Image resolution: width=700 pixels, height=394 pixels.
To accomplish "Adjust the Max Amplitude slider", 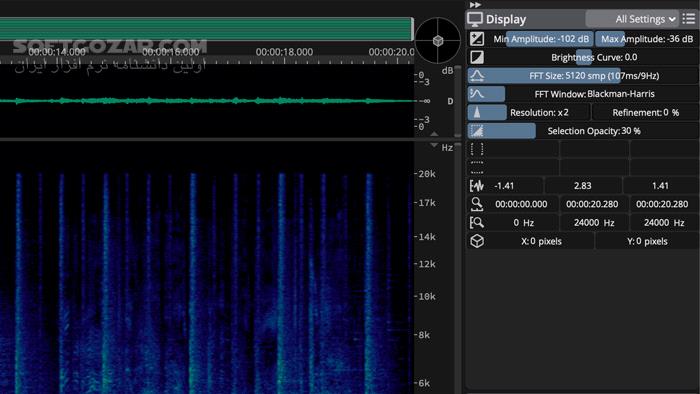I will coord(646,39).
